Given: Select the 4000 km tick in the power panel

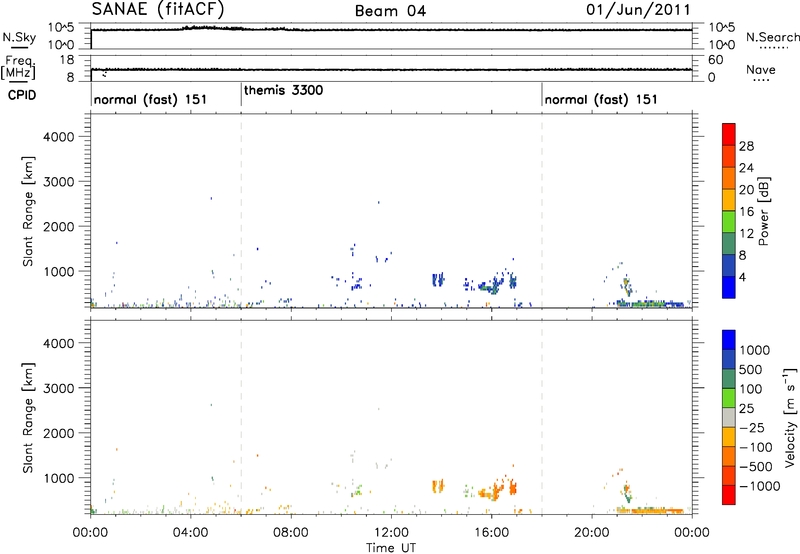Looking at the screenshot, I should click(x=59, y=137).
